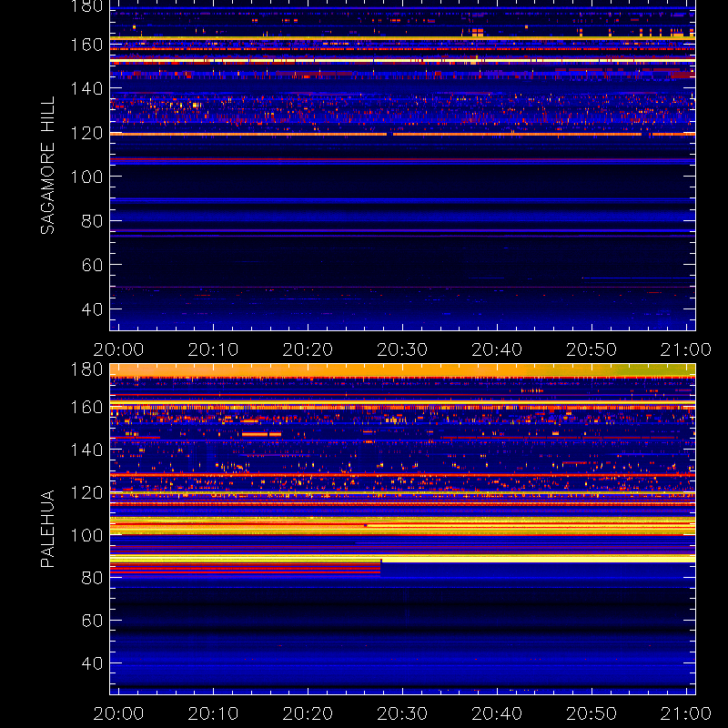728x728 pixels.
Task: Click the PALEHUA axis title
Action: pos(48,529)
